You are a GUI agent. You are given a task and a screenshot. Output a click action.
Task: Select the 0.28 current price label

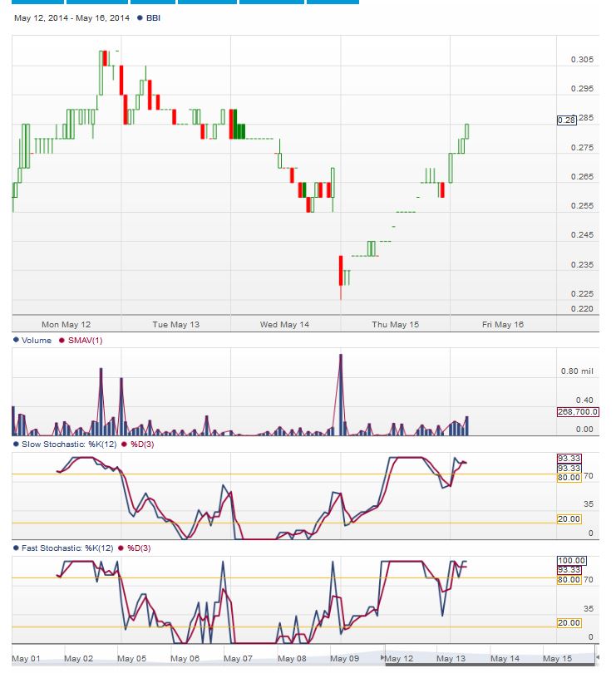tap(566, 120)
